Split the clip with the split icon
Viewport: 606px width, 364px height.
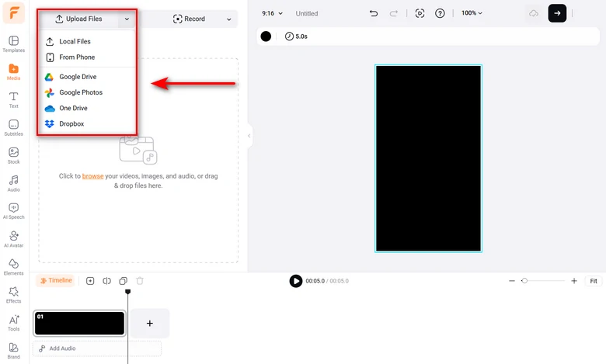click(x=106, y=281)
